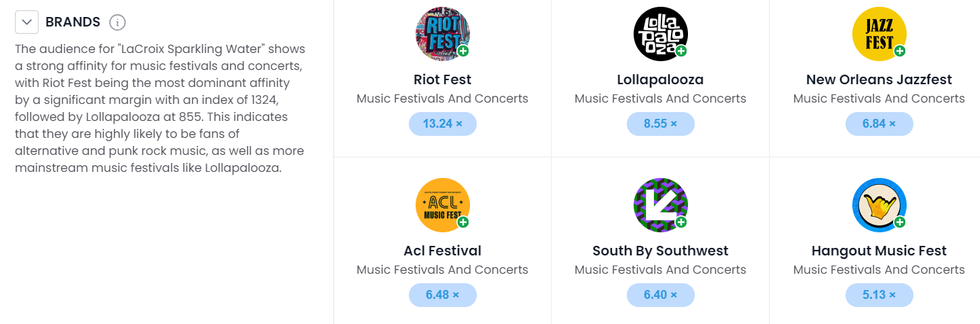The height and width of the screenshot is (324, 980).
Task: Add Riot Fest with green plus
Action: point(463,51)
